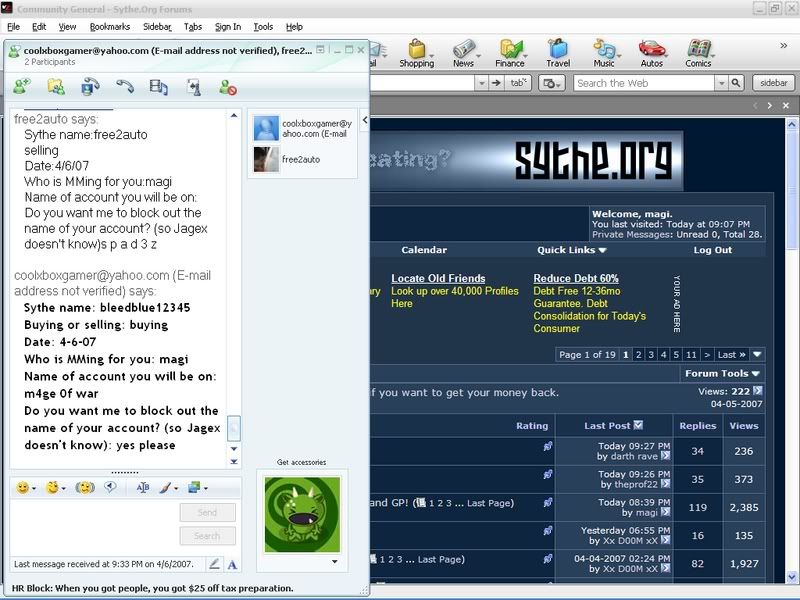Screen dimensions: 800x600
Task: Switch to text input mode A icon
Action: [232, 564]
